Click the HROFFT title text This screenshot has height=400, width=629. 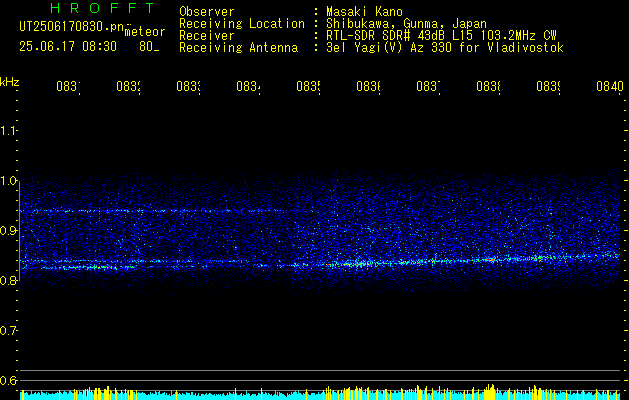coord(102,8)
